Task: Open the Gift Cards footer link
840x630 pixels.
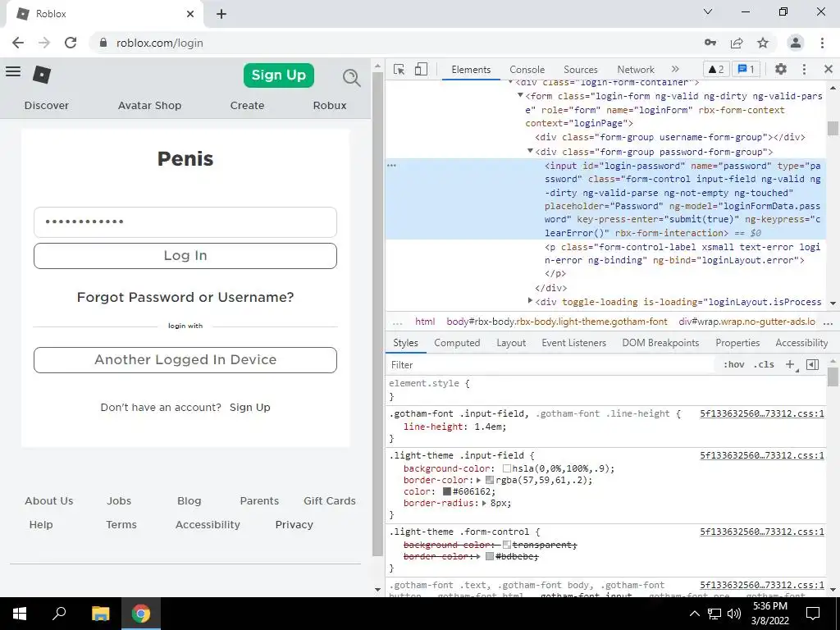Action: click(x=330, y=501)
